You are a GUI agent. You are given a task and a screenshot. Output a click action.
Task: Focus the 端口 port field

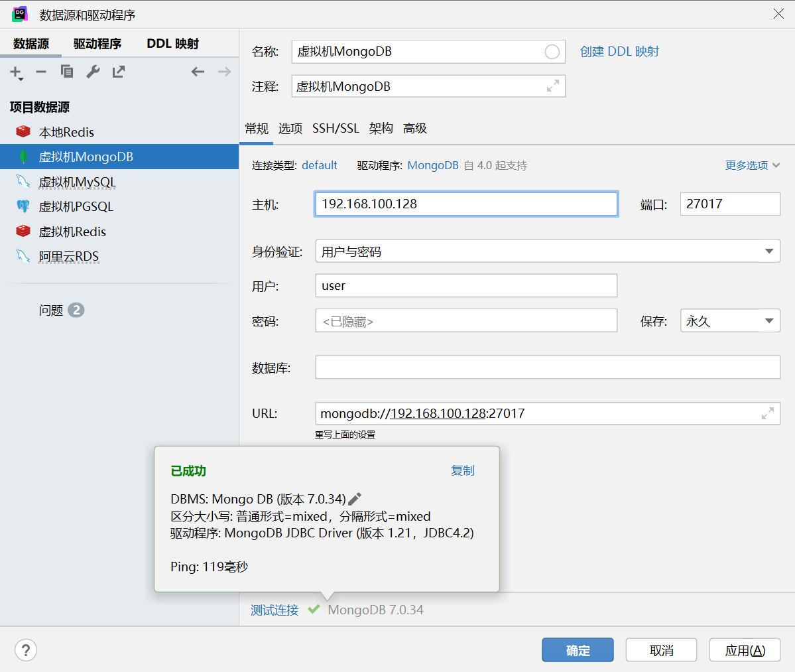[730, 204]
